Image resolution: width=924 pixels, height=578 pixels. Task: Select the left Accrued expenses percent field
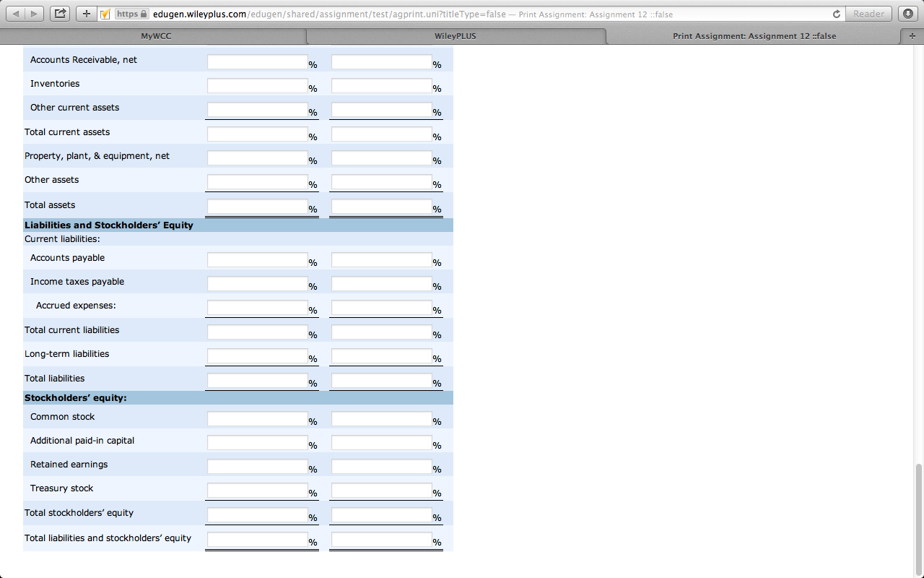258,308
